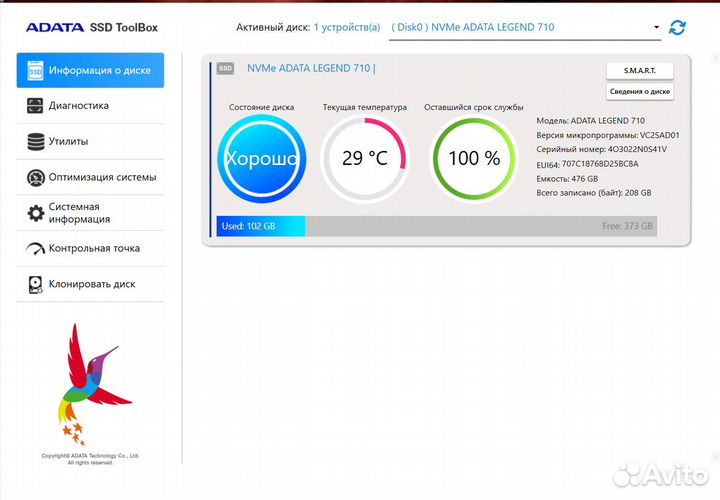Click the Хорошо disk state gauge
Image resolution: width=720 pixels, height=500 pixels.
261,158
